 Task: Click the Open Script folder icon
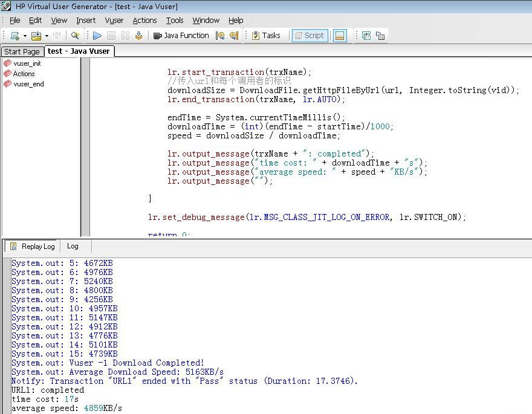pos(36,36)
